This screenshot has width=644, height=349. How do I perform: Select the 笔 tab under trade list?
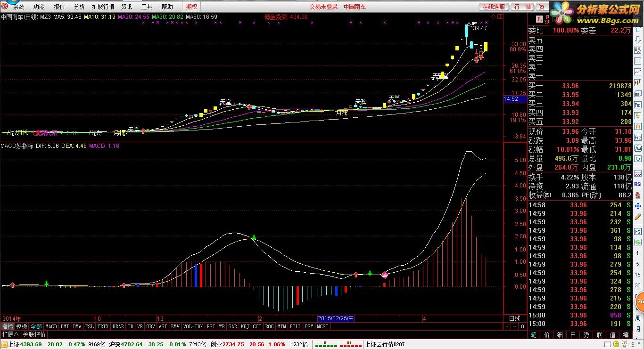(534, 335)
